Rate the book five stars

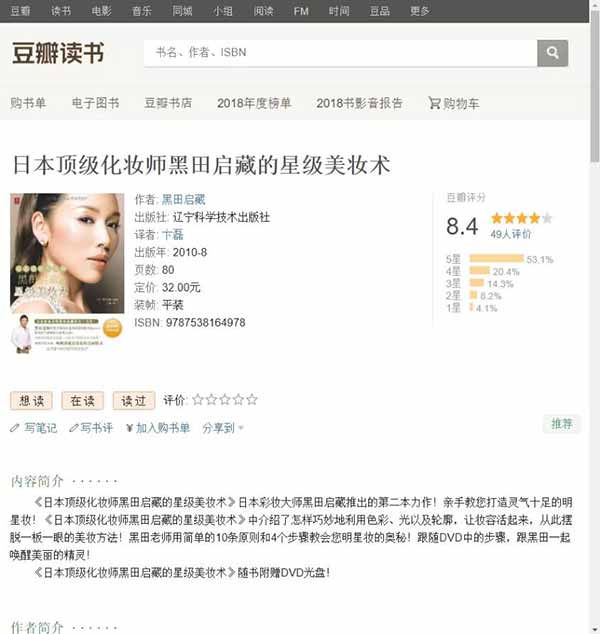pos(252,400)
